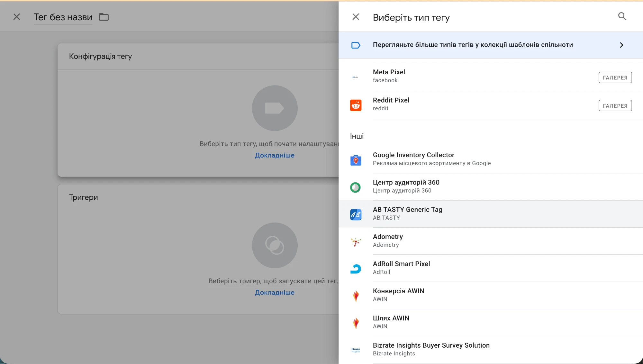The width and height of the screenshot is (643, 364).
Task: Click the Конверсія AWIN flame icon
Action: point(356,296)
